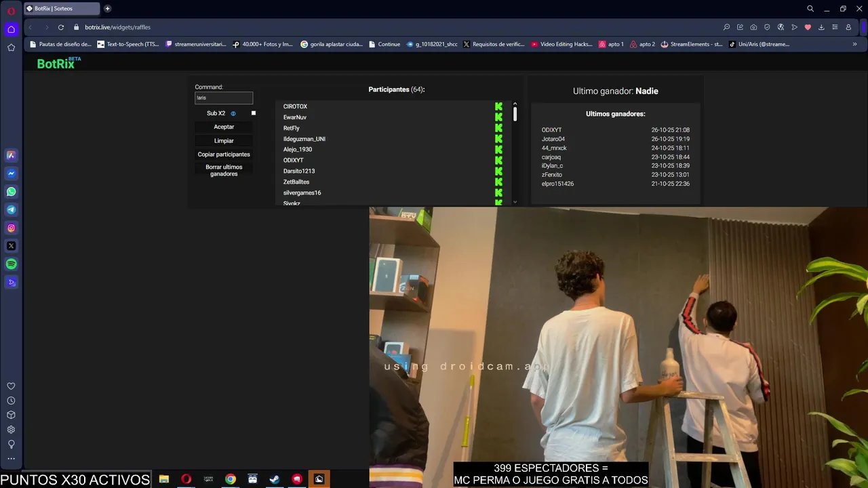Open Steam from the taskbar
868x488 pixels.
tap(275, 479)
